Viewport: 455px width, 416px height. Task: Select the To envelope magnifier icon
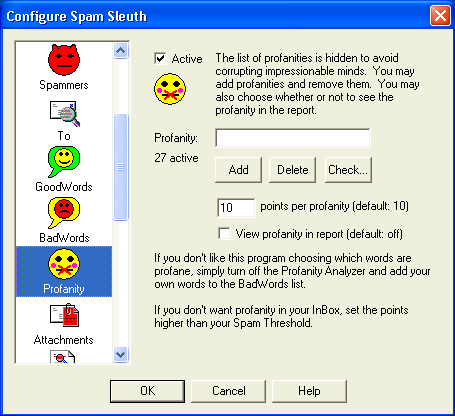point(65,114)
